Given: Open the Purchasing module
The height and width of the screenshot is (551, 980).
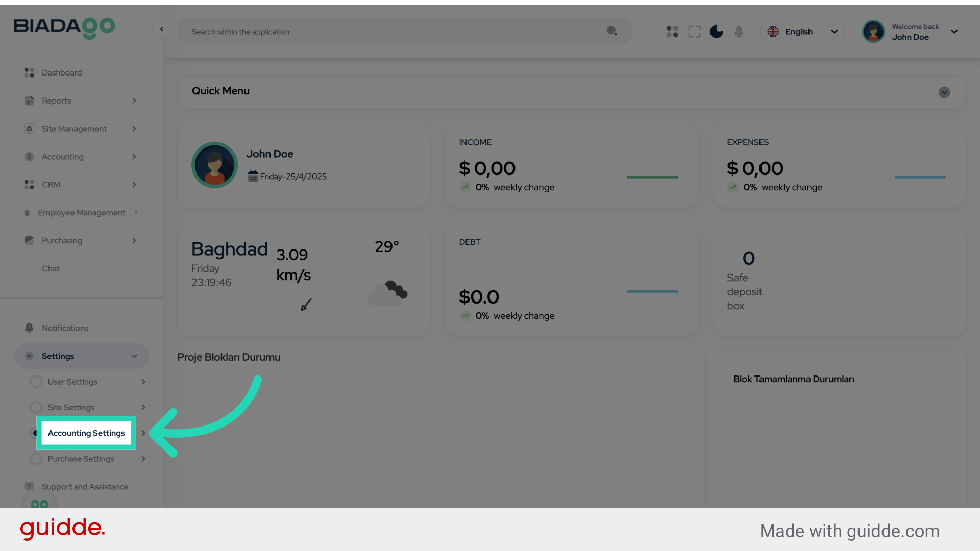Looking at the screenshot, I should pos(62,240).
